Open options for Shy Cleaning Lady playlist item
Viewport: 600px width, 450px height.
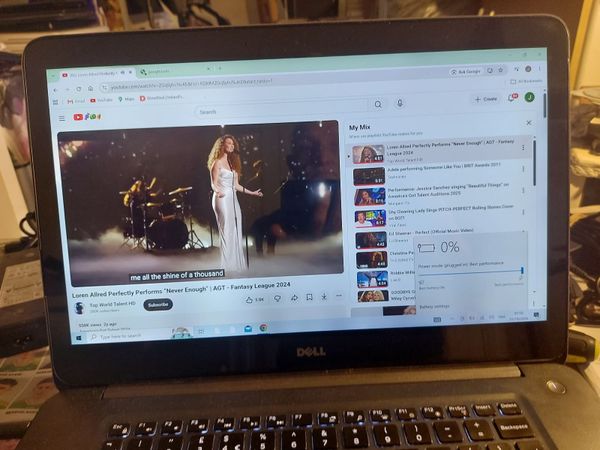[x=523, y=212]
